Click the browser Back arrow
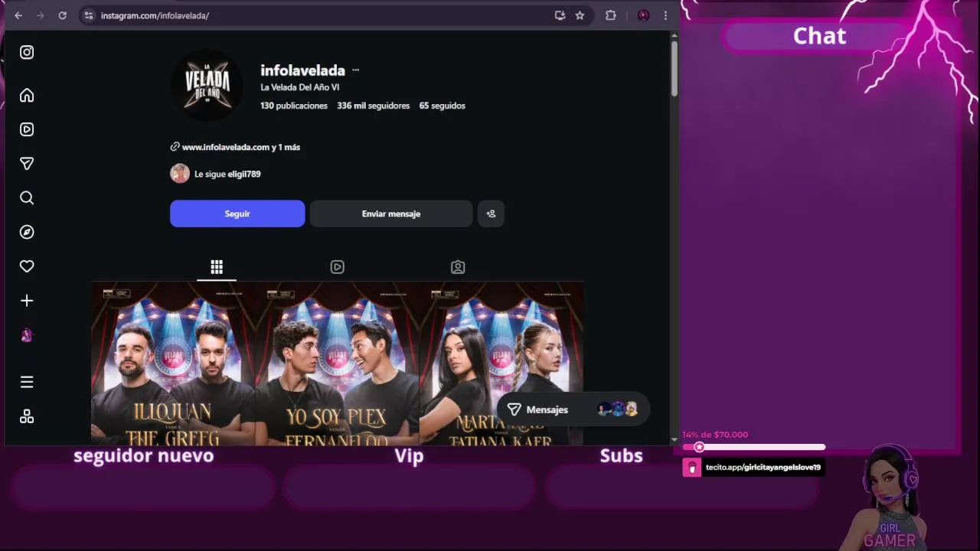 click(18, 15)
